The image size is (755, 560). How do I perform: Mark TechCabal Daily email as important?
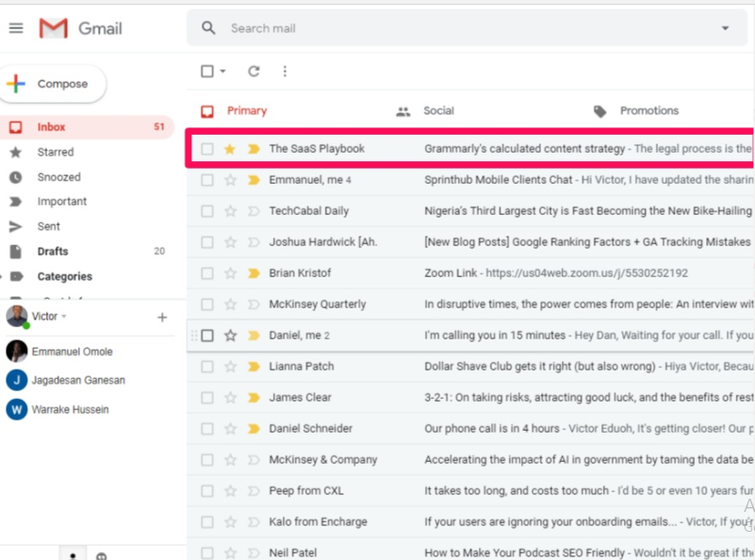254,211
